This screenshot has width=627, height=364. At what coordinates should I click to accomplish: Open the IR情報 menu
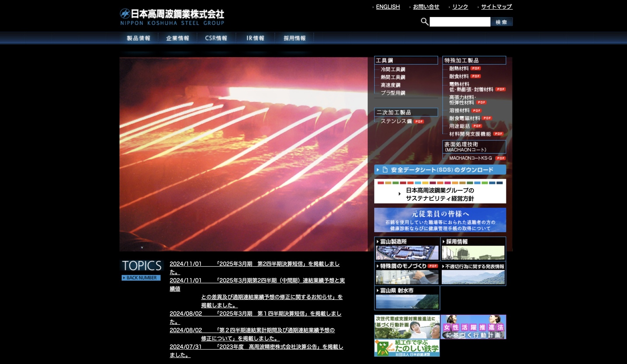click(x=255, y=38)
